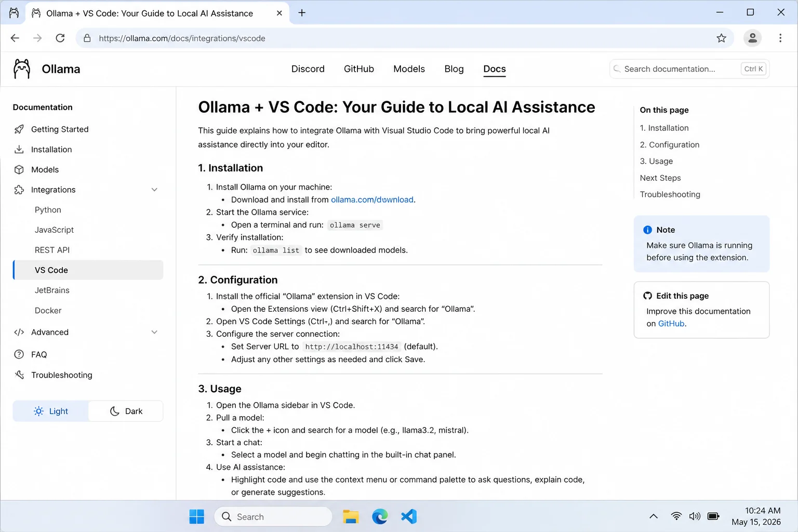Launch Microsoft Edge from taskbar

point(380,516)
